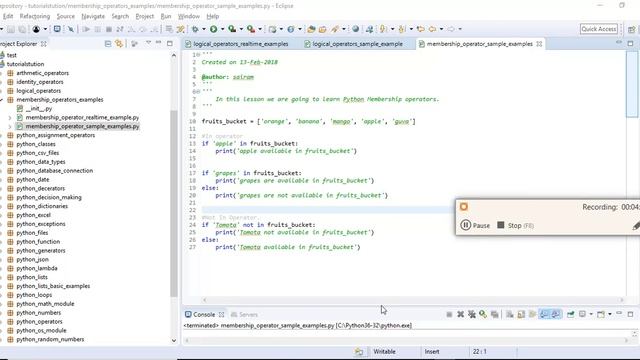Expand membership_operator_sample_examples.py tree node
Screen dimensions: 640x360
coord(10,127)
